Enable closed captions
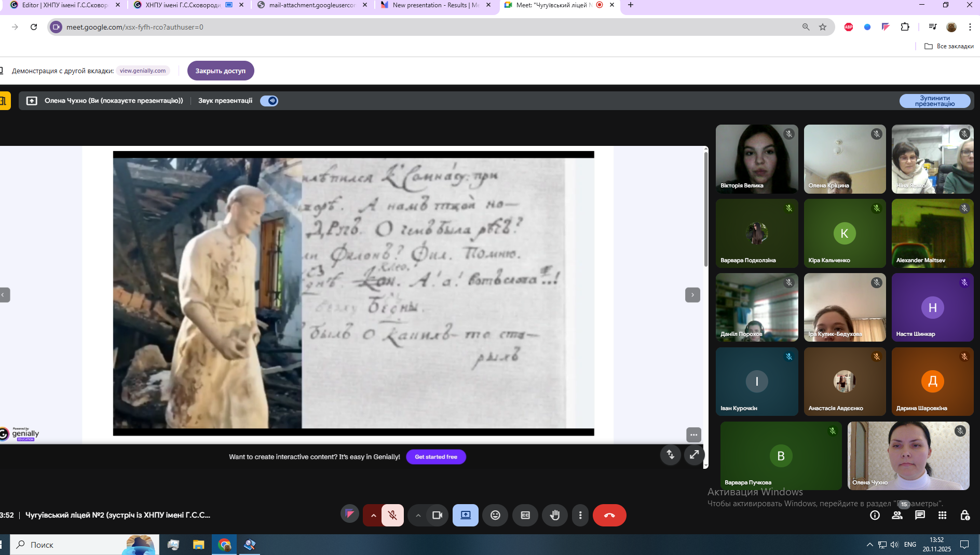 (525, 515)
